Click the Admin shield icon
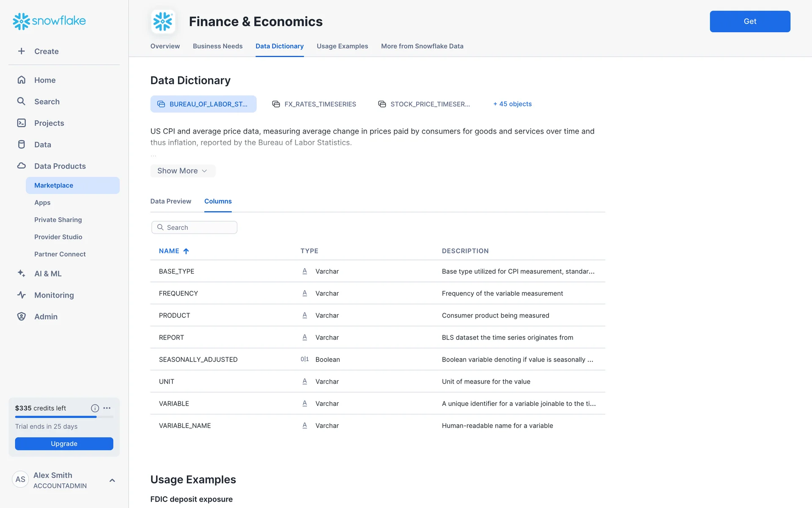The width and height of the screenshot is (812, 508). 21,317
